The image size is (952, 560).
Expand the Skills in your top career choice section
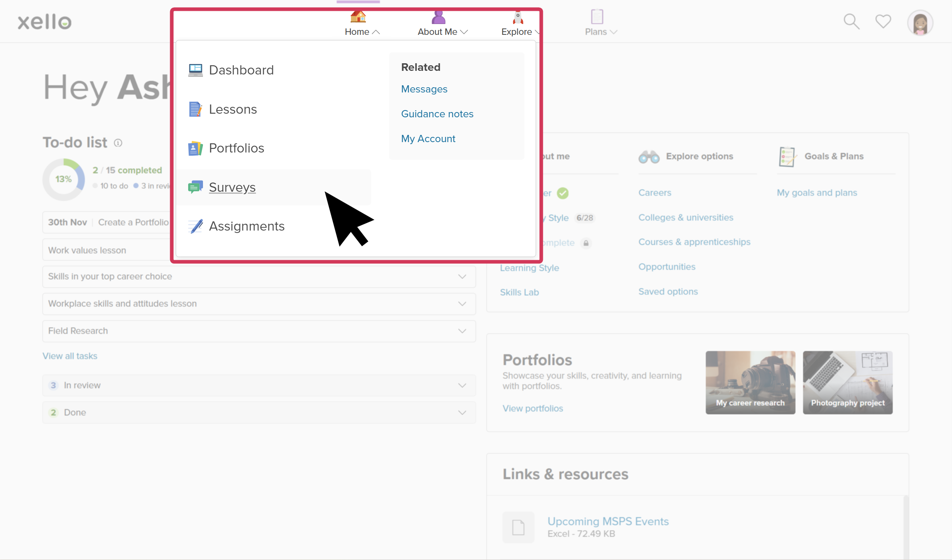[462, 276]
